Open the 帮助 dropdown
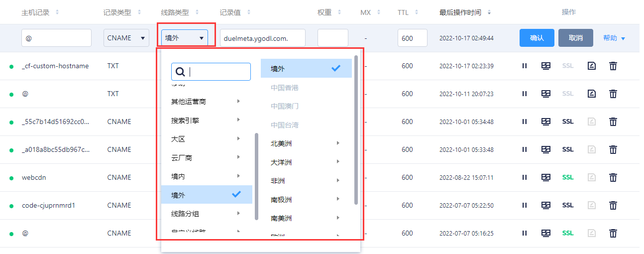 point(614,38)
